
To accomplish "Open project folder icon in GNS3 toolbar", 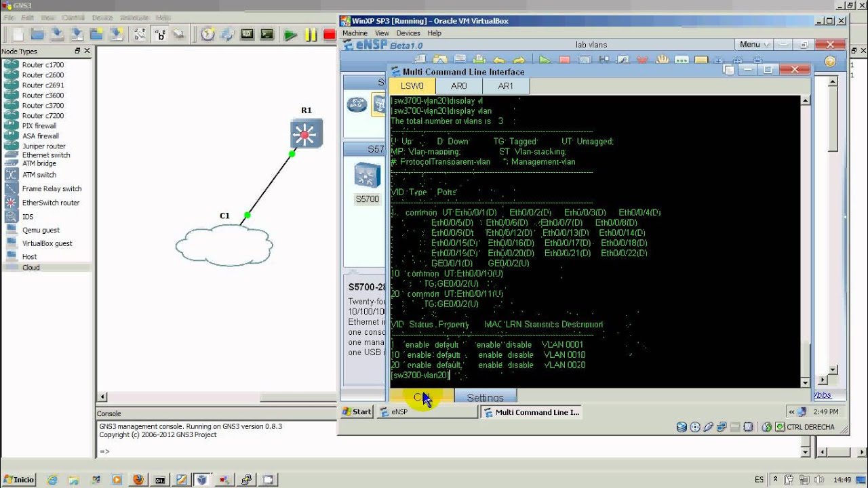I will pyautogui.click(x=38, y=34).
